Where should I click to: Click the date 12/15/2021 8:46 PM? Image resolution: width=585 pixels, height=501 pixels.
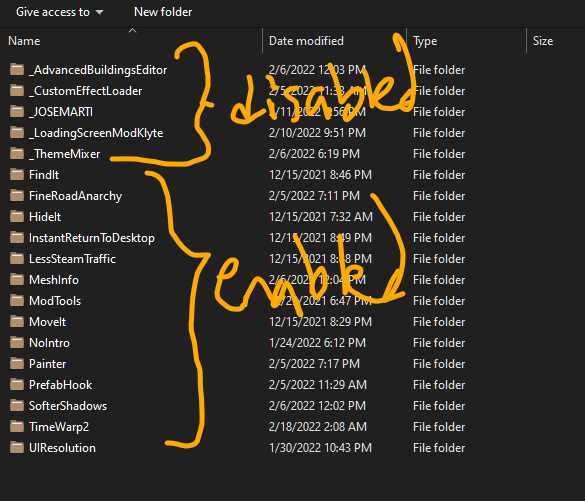[320, 175]
